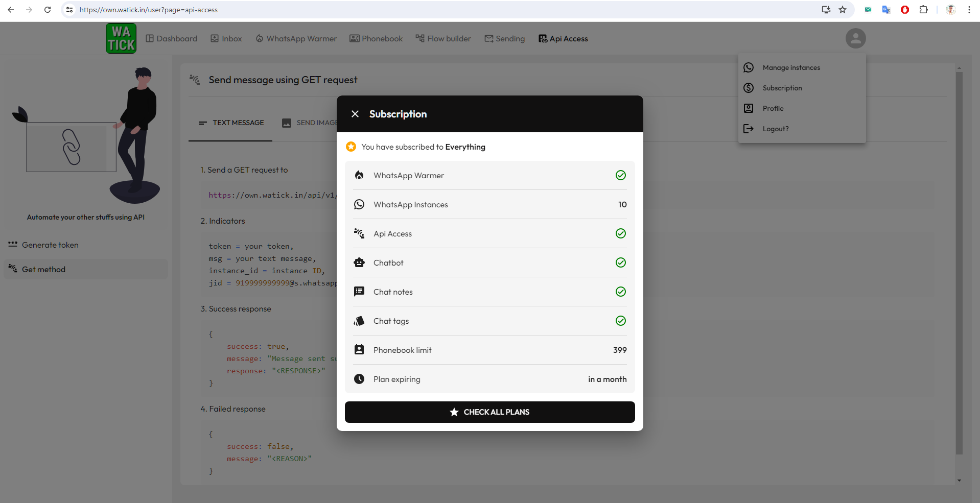
Task: Switch to the SEND IMAGE tab
Action: point(309,123)
